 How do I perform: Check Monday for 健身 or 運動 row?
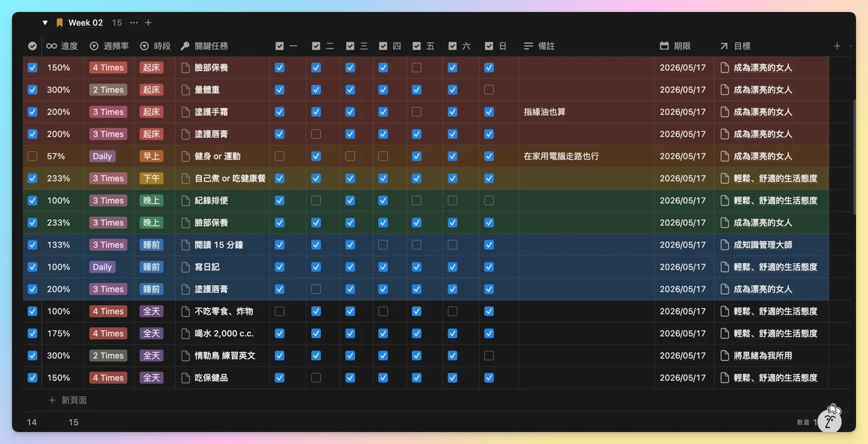click(x=280, y=156)
